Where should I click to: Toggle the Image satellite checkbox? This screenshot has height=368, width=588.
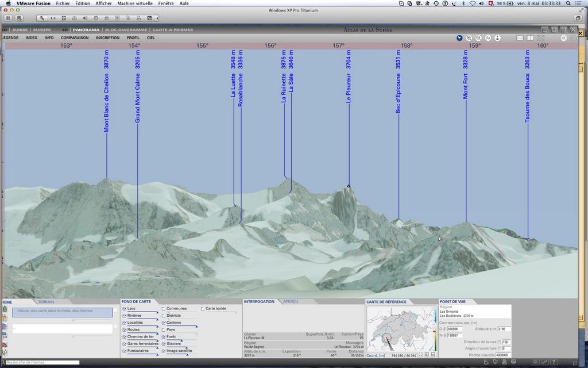pos(163,351)
